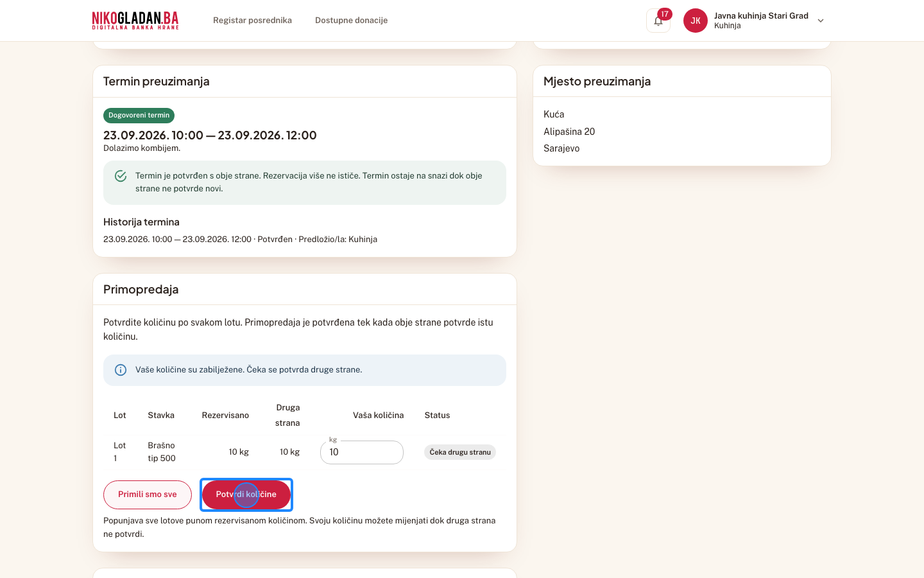Click the Lot column header
Image resolution: width=924 pixels, height=578 pixels.
coord(120,416)
